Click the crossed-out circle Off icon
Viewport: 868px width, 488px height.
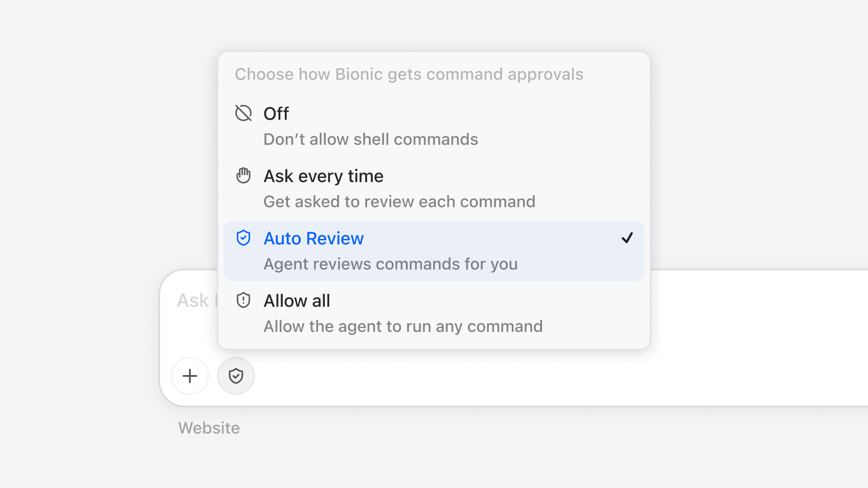coord(243,113)
